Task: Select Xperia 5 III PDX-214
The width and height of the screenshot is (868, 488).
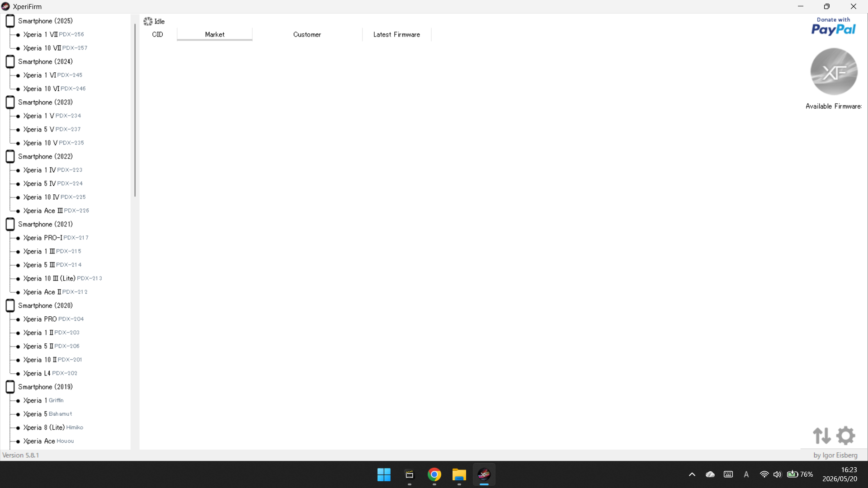Action: coord(52,265)
